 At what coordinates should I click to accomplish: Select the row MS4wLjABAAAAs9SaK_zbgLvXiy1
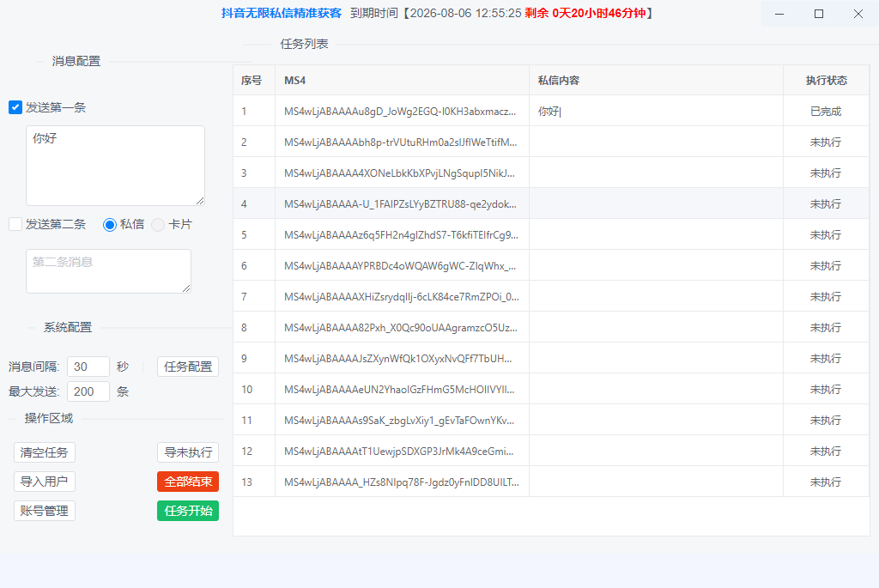(551, 420)
